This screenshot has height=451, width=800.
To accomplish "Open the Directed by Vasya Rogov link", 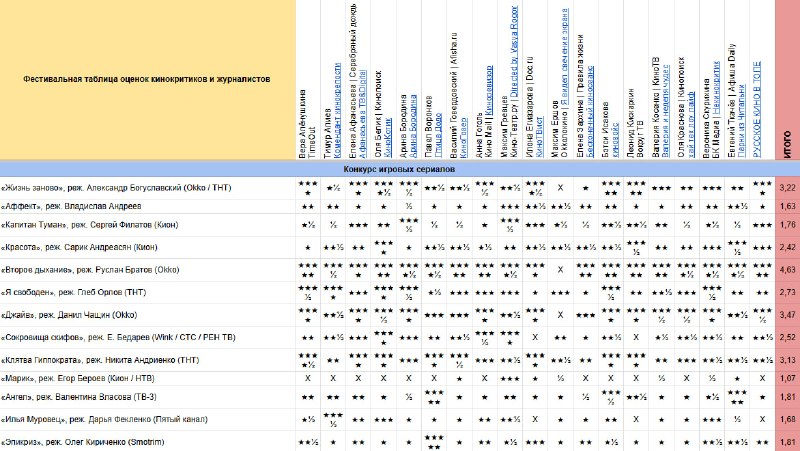I will click(514, 52).
